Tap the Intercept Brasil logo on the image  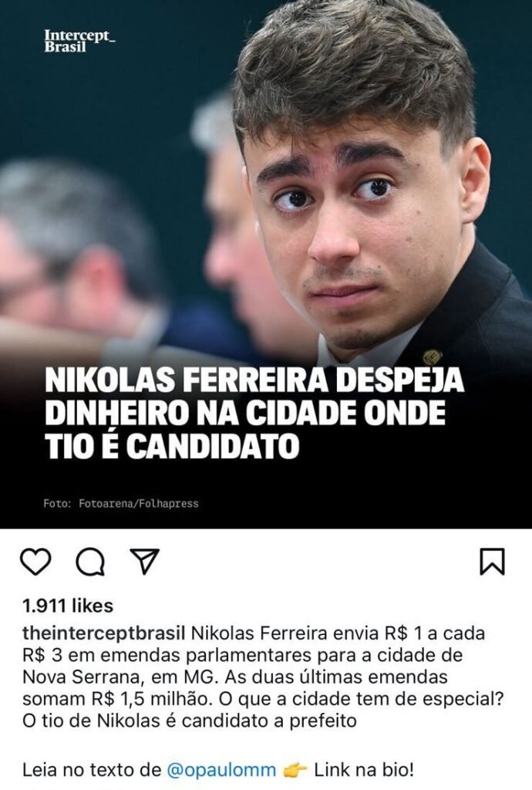pyautogui.click(x=79, y=41)
